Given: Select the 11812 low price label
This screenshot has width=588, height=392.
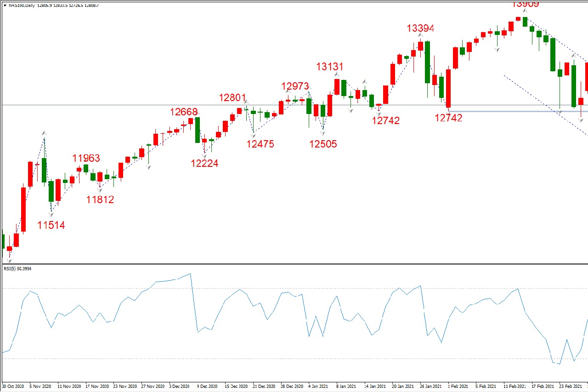Looking at the screenshot, I should click(x=100, y=199).
